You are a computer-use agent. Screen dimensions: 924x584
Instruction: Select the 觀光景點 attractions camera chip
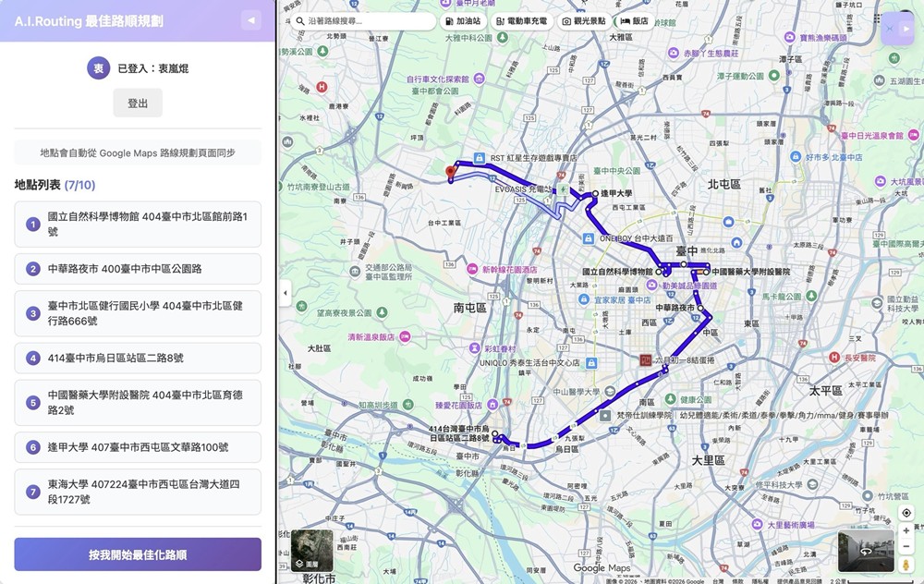pos(584,20)
